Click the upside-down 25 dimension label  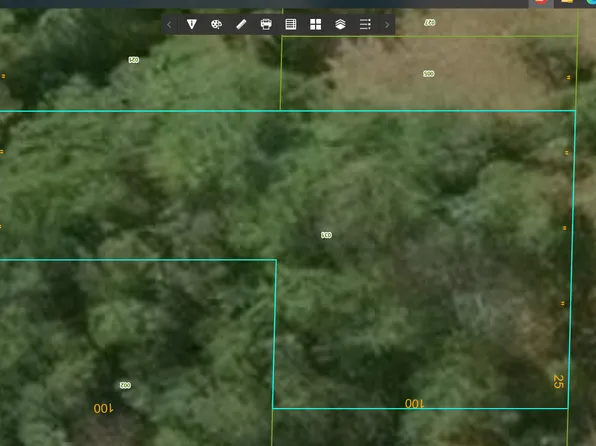coord(558,381)
